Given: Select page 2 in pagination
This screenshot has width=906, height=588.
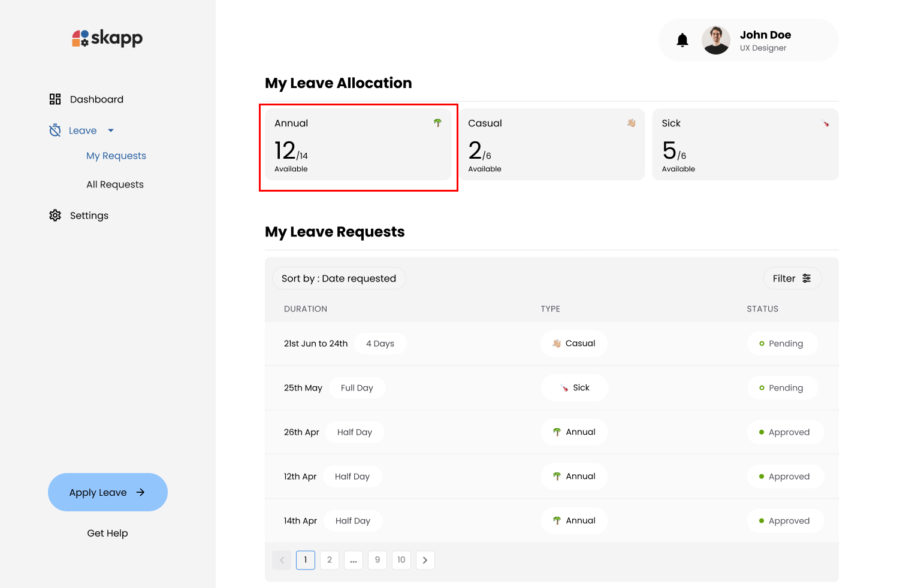Looking at the screenshot, I should pos(329,560).
